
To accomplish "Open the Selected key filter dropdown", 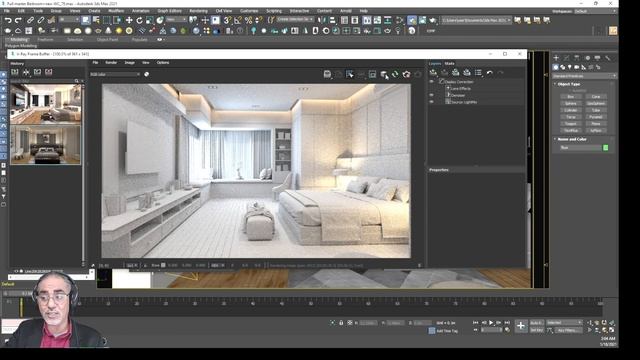I will 564,323.
